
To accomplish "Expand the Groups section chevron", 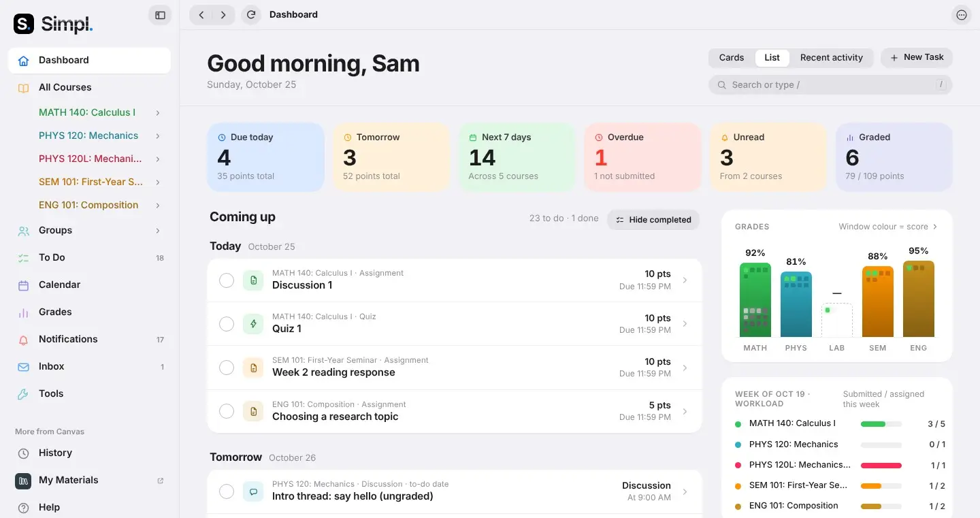I will click(x=158, y=231).
